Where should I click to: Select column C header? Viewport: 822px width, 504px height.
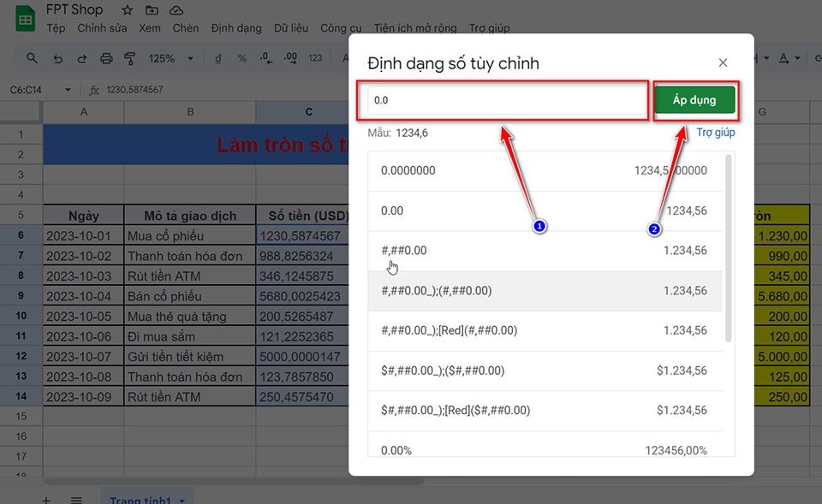point(302,111)
